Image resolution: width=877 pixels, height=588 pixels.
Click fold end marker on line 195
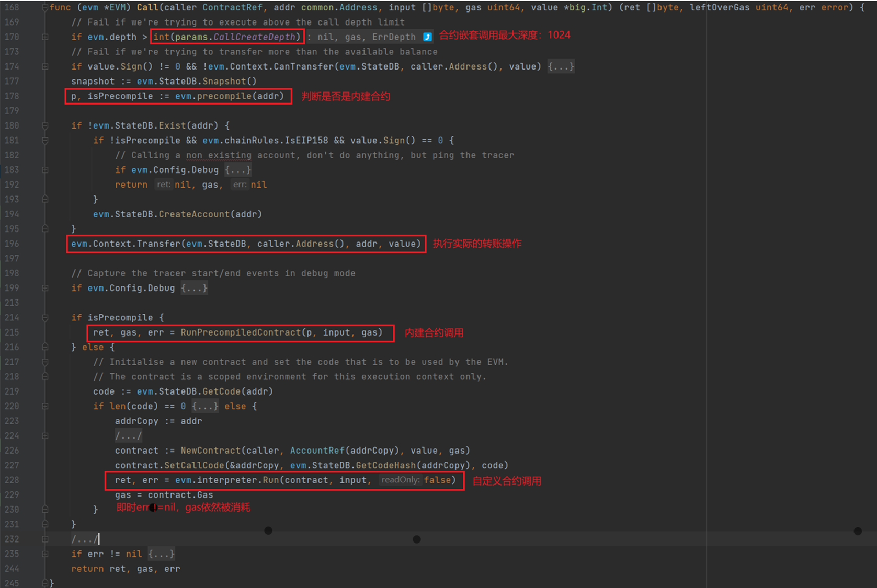(45, 229)
